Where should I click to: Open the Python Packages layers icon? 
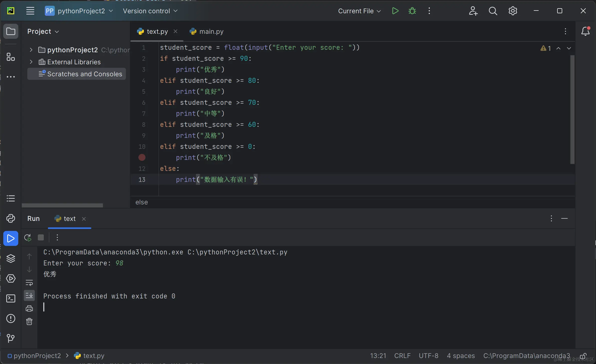[x=11, y=258]
